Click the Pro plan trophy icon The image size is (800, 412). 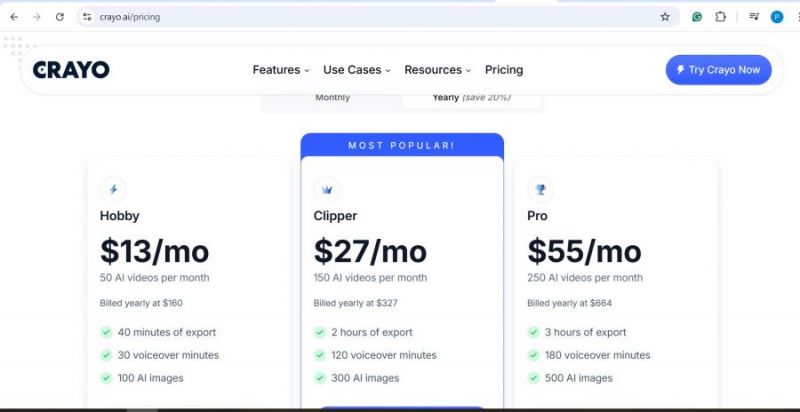(x=541, y=189)
